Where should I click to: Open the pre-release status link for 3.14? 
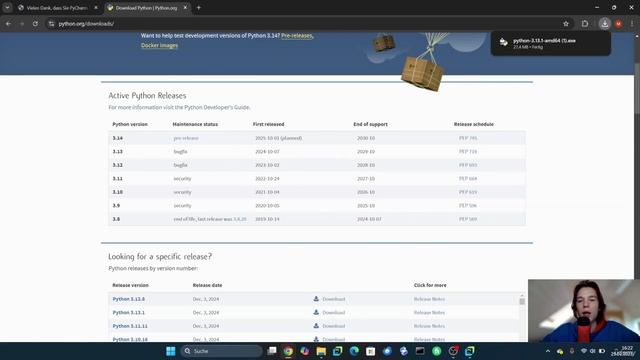click(186, 138)
